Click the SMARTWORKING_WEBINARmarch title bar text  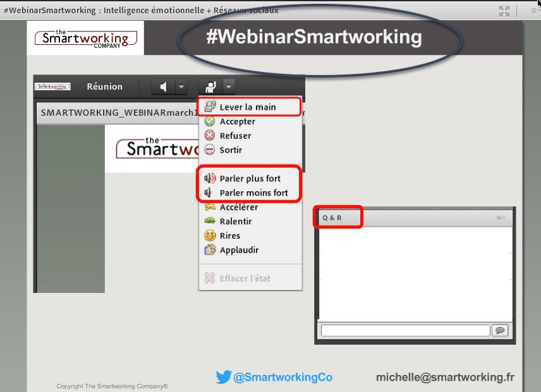tap(119, 112)
